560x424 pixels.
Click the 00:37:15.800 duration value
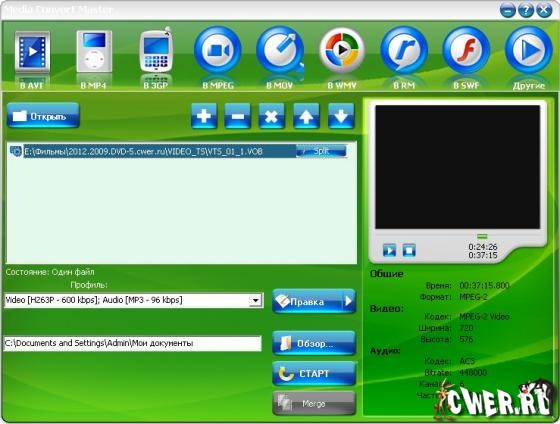point(484,285)
